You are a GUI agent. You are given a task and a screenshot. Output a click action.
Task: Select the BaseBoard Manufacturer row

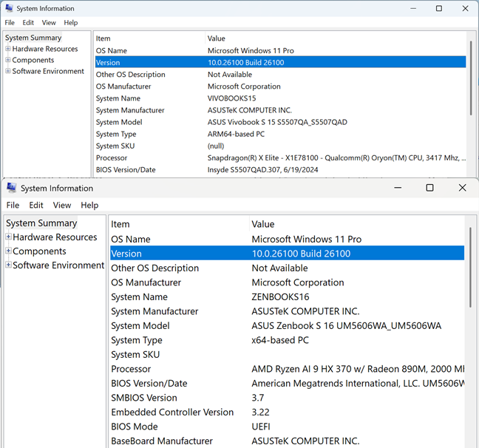(x=287, y=441)
